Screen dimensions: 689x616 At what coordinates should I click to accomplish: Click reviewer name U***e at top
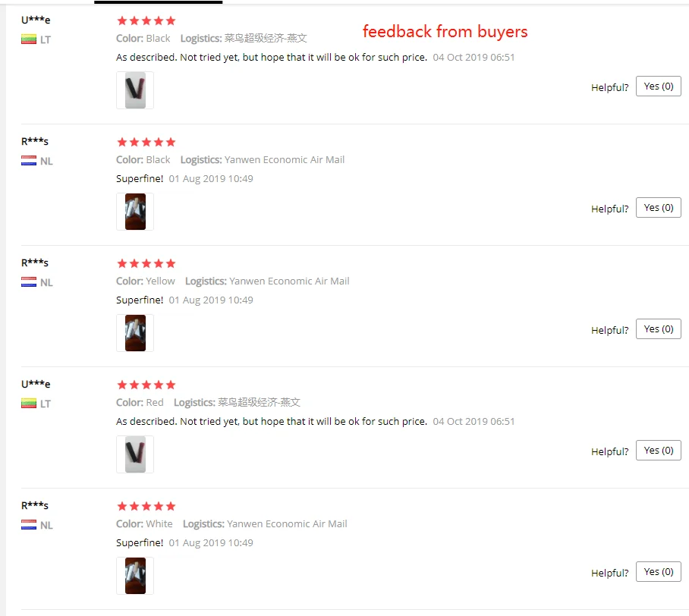click(x=36, y=20)
